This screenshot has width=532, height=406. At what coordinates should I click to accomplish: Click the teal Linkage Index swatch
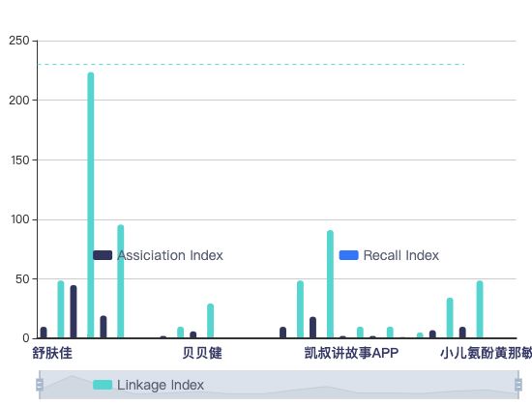103,385
